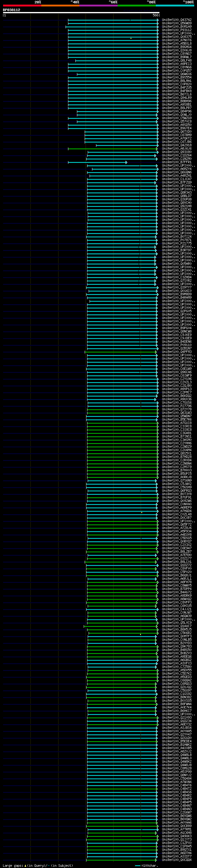Select label UniRef100_Q94LR9
The image size is (197, 868).
point(177,98)
